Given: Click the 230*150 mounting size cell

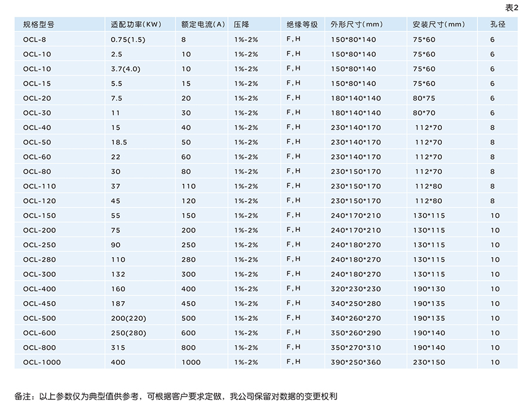Looking at the screenshot, I should (429, 362).
